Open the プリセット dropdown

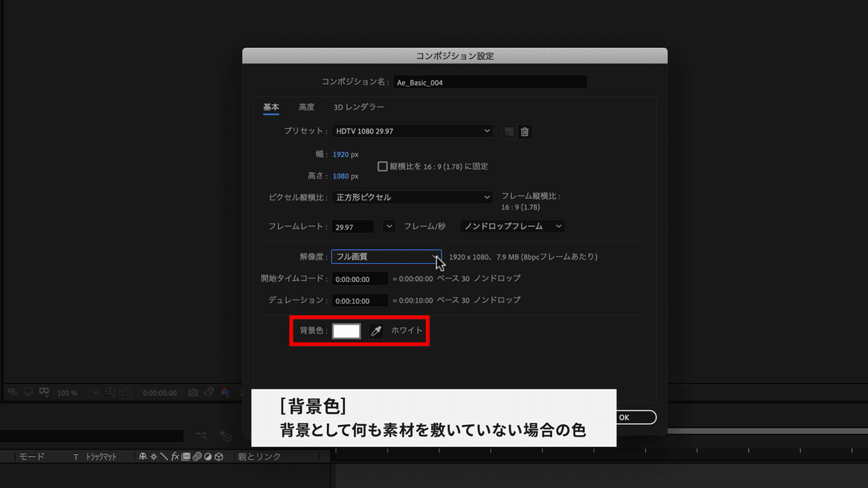(x=412, y=131)
